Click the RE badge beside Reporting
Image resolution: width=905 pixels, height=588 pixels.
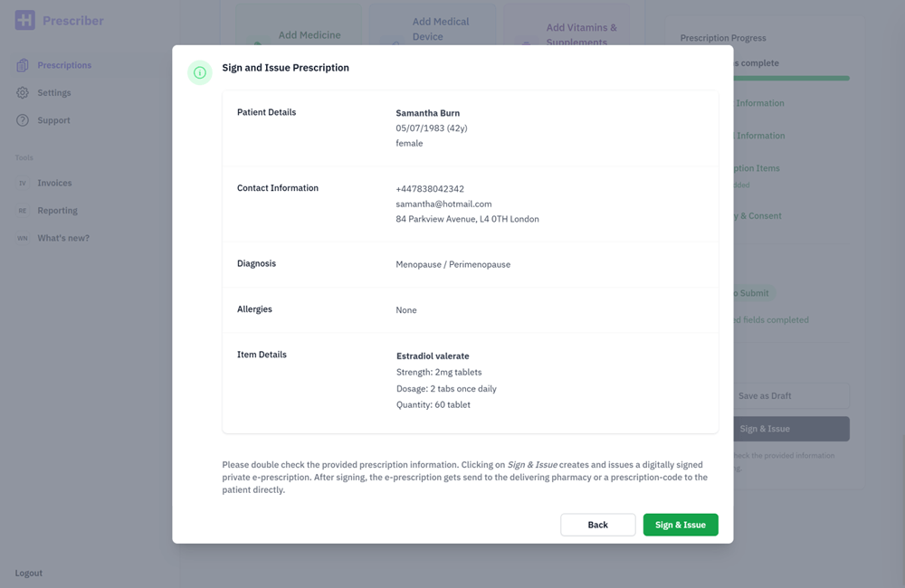(23, 211)
